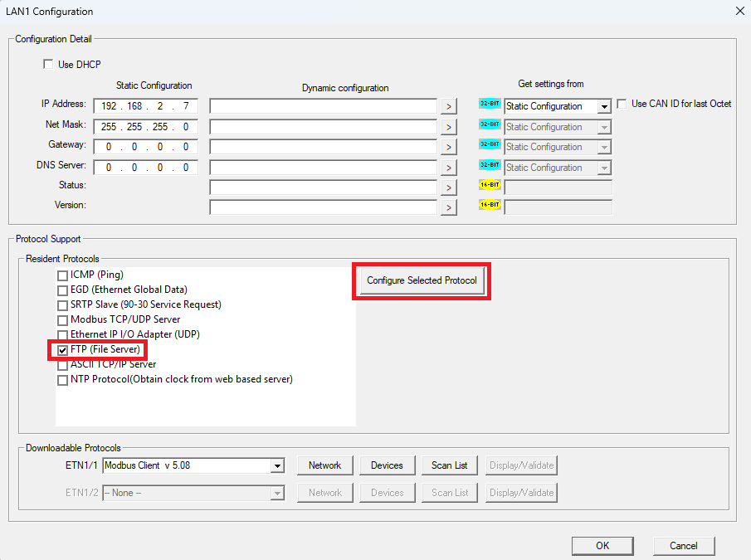The height and width of the screenshot is (560, 751).
Task: Open the ETN1/1 Scan List
Action: point(449,465)
